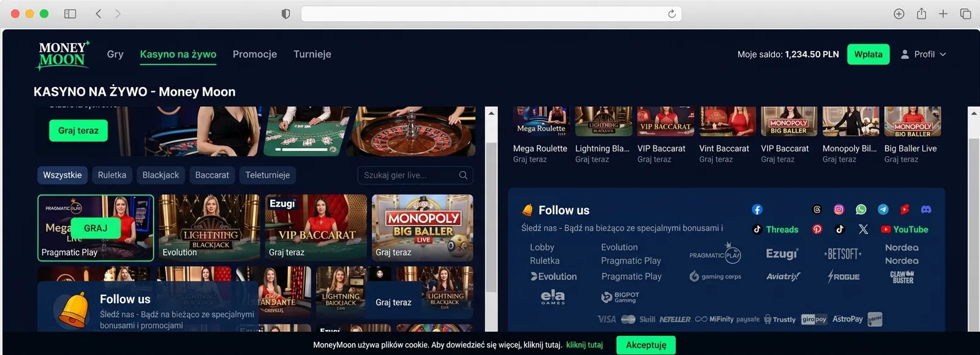The height and width of the screenshot is (355, 980).
Task: Click the black Threads circular icon
Action: click(x=817, y=210)
